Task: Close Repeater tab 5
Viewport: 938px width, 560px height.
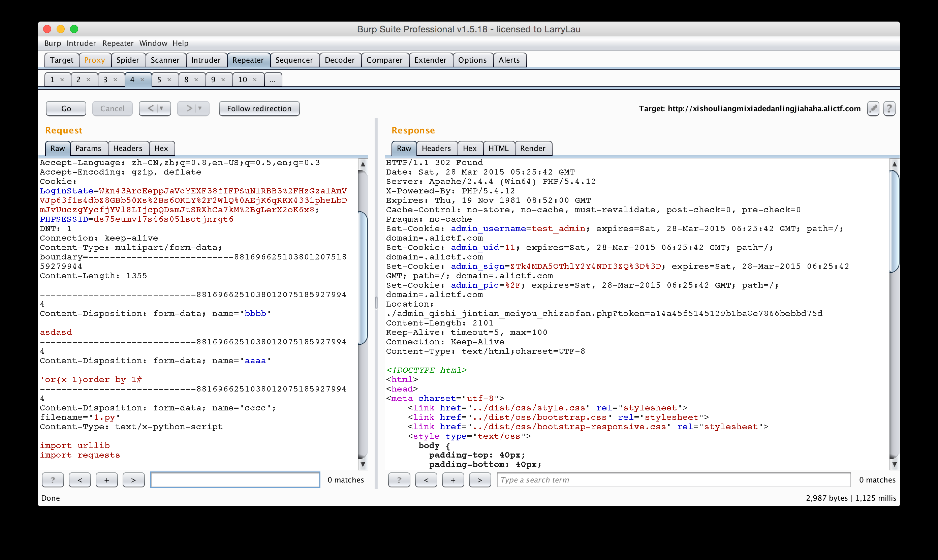Action: tap(169, 80)
